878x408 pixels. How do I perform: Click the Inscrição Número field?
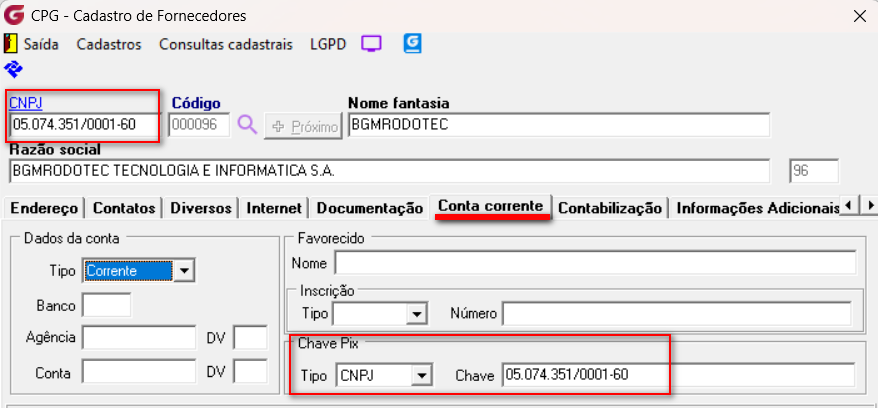coord(676,313)
